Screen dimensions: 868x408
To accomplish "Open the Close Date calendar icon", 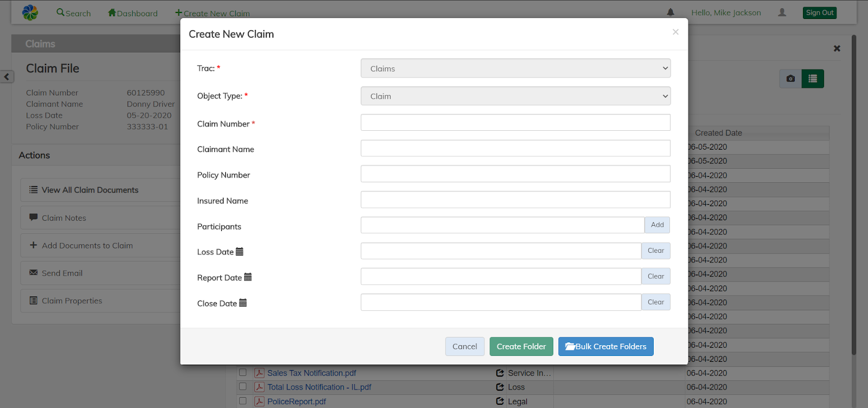I will point(243,303).
